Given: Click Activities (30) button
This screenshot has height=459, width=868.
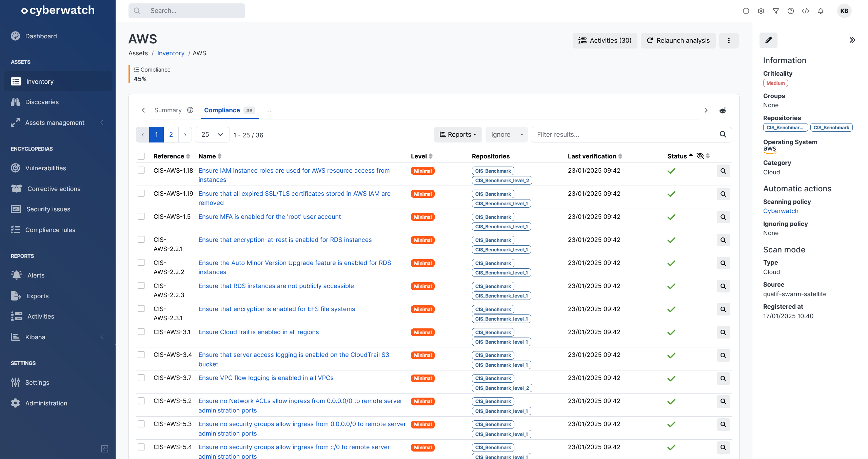Looking at the screenshot, I should click(x=605, y=41).
